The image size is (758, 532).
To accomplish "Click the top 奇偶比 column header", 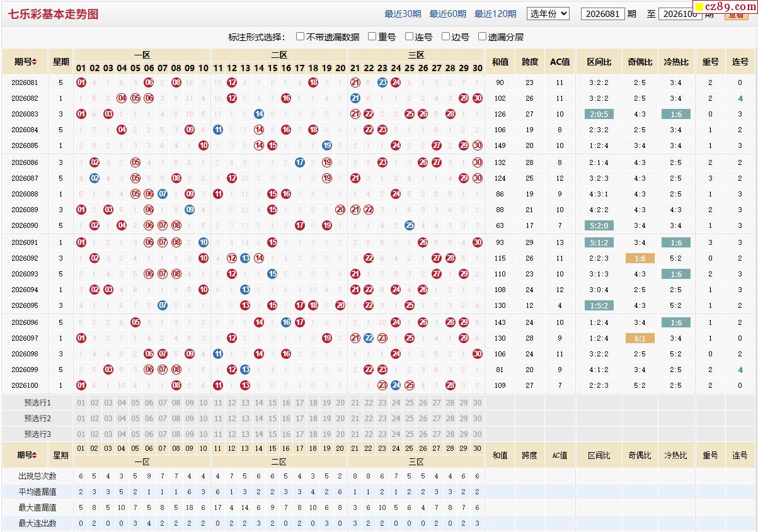I will click(x=640, y=62).
